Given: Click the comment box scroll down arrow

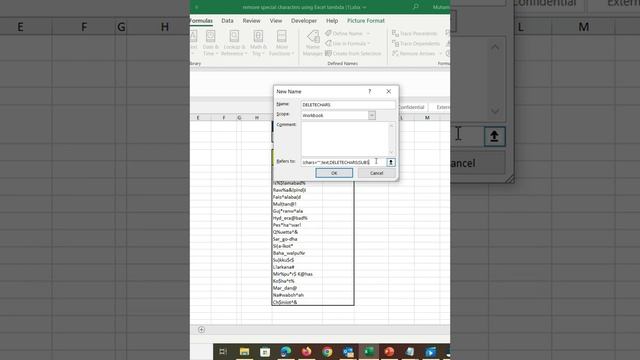Looking at the screenshot, I should pyautogui.click(x=392, y=153).
